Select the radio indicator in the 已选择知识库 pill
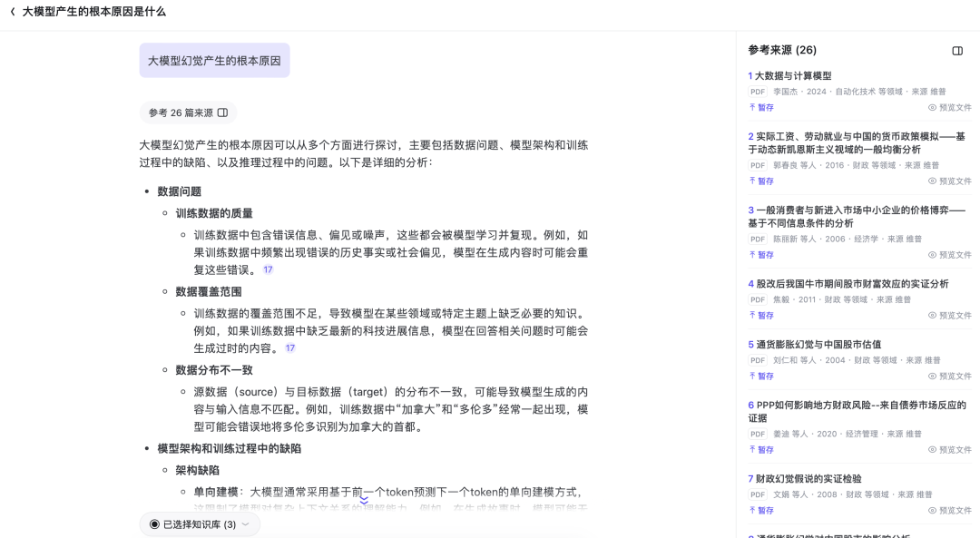 [x=154, y=523]
